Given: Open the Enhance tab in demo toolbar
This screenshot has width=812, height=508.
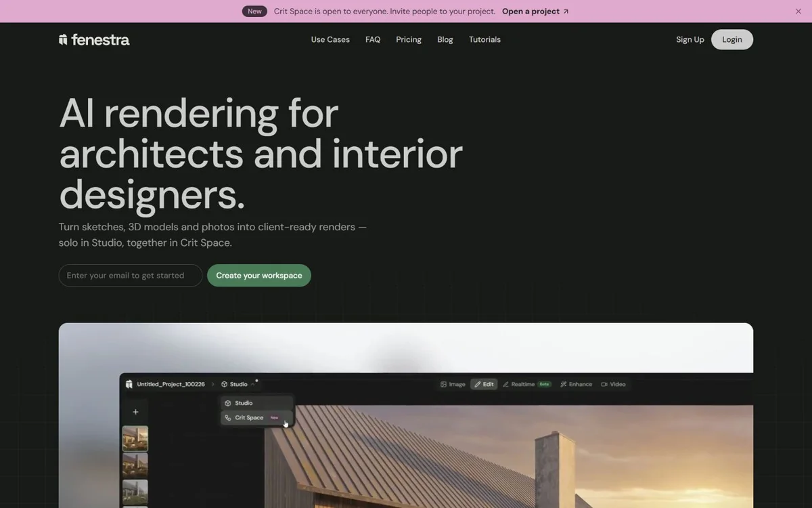Looking at the screenshot, I should pos(576,384).
